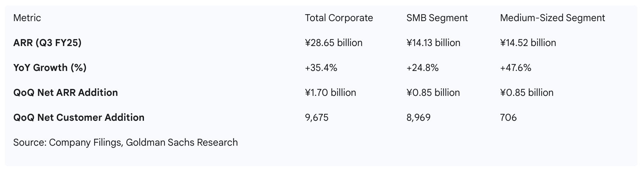This screenshot has height=172, width=644.
Task: Click the ¥1.70 billion net ARR addition
Action: pos(330,93)
